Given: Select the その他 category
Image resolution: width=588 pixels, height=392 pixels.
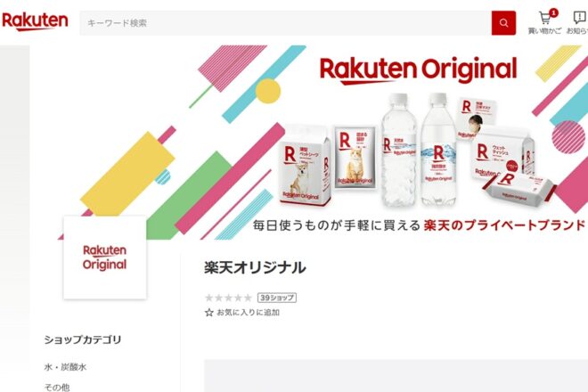Looking at the screenshot, I should point(57,387).
